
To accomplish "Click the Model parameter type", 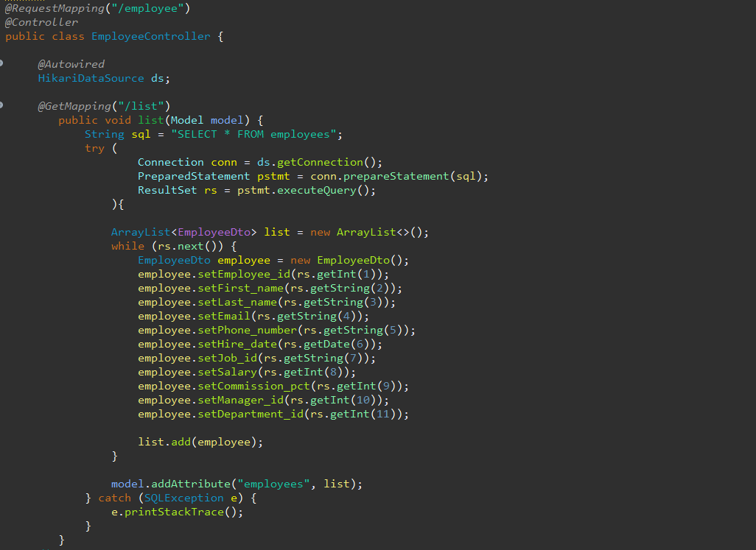I will (187, 121).
